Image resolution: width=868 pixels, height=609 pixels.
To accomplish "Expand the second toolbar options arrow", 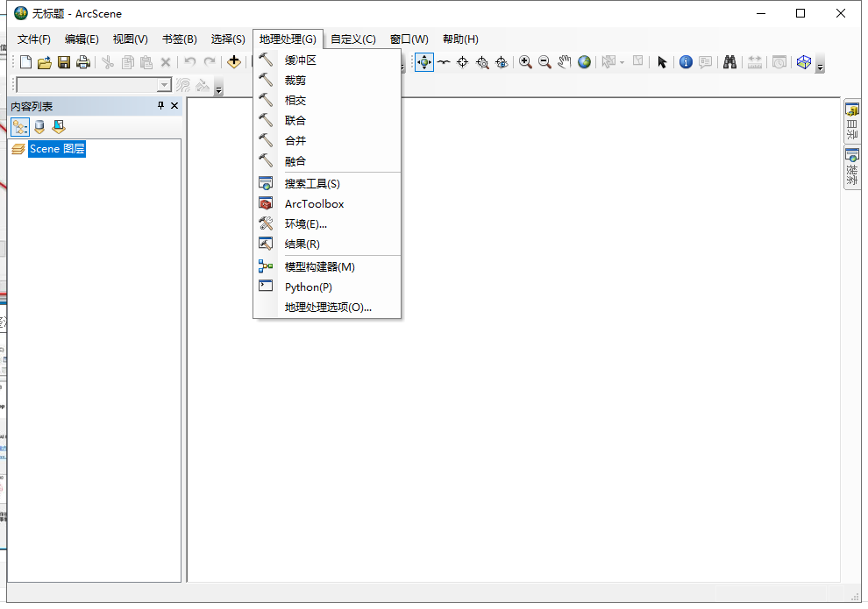I will pyautogui.click(x=219, y=88).
